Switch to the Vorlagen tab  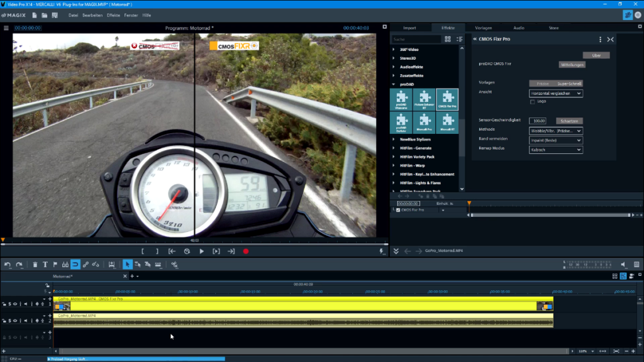(x=484, y=28)
